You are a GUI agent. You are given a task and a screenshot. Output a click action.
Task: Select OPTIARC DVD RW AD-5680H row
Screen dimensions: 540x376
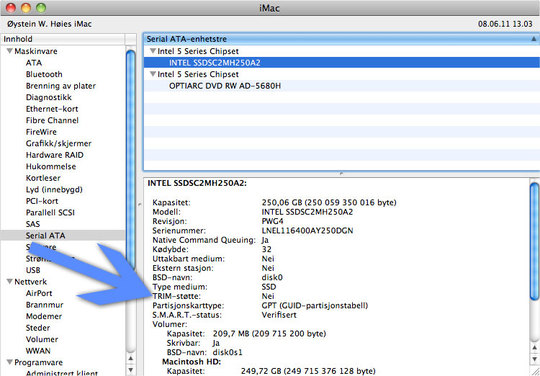tap(341, 86)
